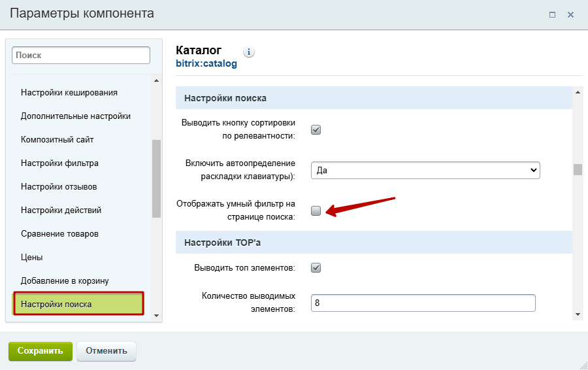Click the Отменить button
Screen dimensions: 588x370
point(106,351)
